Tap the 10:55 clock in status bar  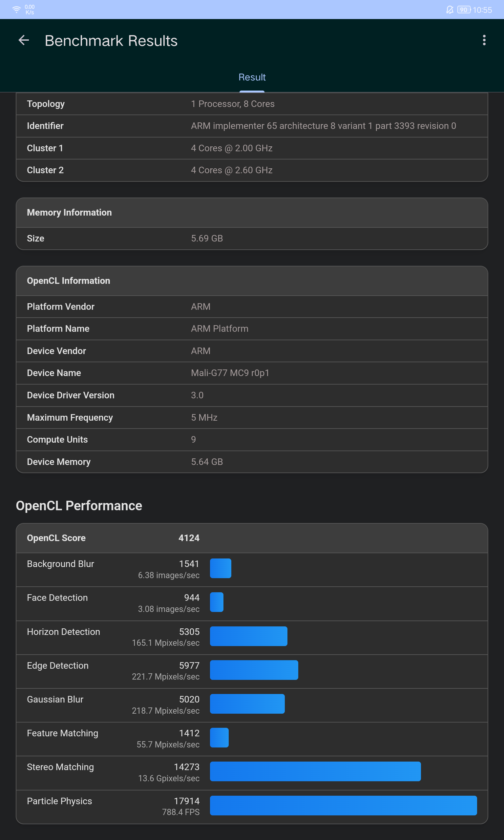(482, 10)
